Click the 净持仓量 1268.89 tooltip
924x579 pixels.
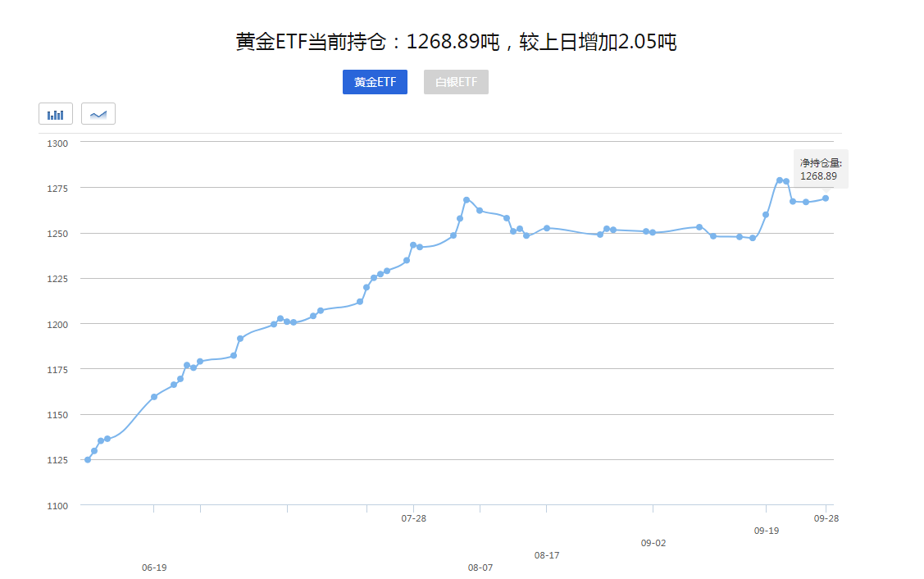[821, 169]
